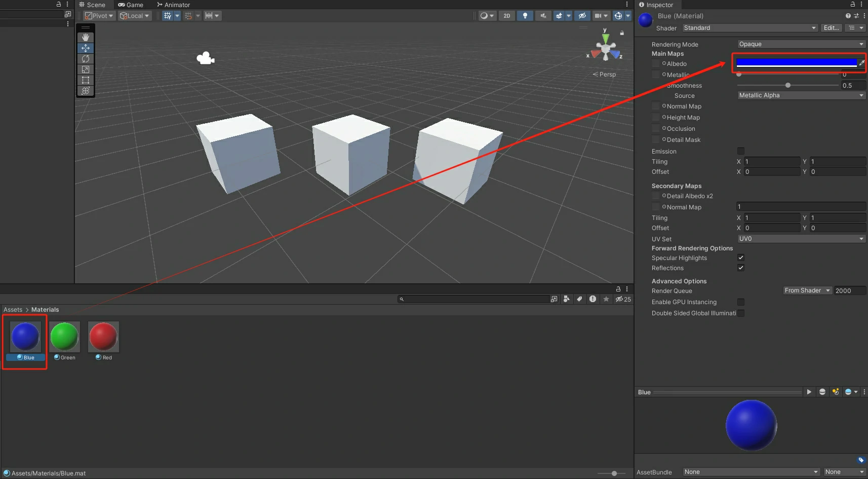Switch to the Game tab

click(x=131, y=5)
